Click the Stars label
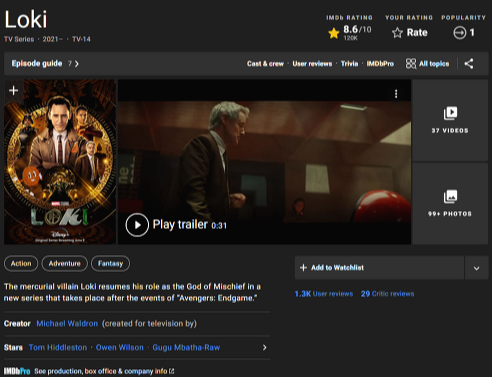Screen dimensions: 492x377 13,347
